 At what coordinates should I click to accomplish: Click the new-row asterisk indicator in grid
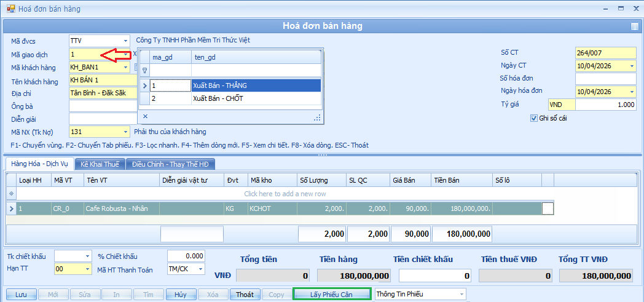[11, 194]
